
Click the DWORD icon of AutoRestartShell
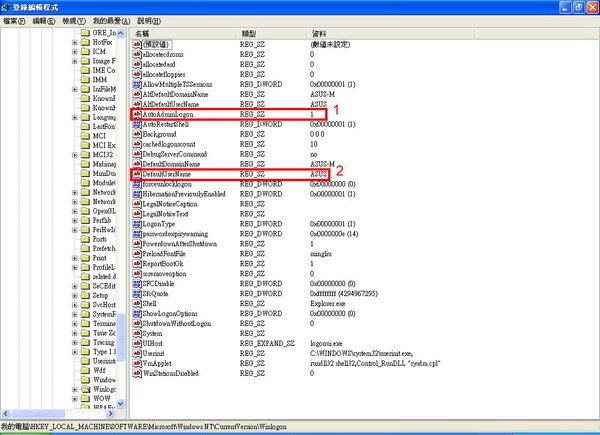137,124
